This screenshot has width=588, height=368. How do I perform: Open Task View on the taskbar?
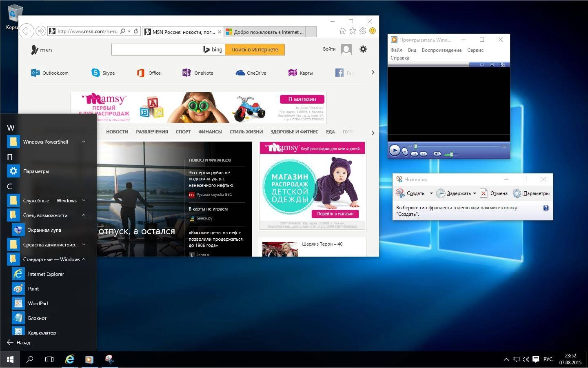coord(49,359)
